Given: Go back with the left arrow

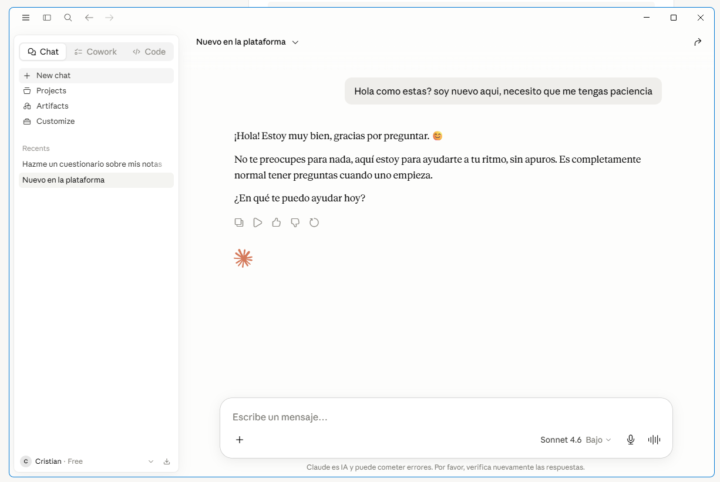Looking at the screenshot, I should tap(89, 17).
